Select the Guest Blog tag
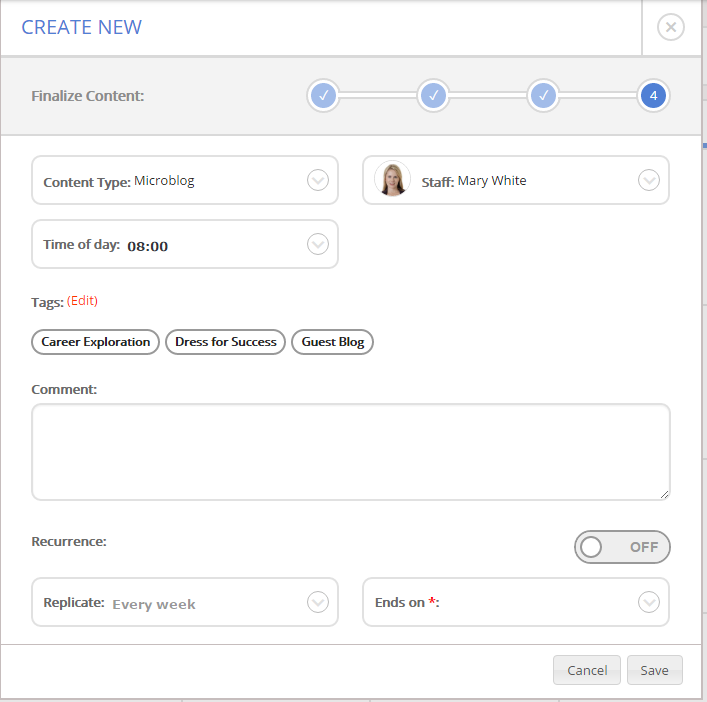Image resolution: width=707 pixels, height=702 pixels. (x=332, y=342)
